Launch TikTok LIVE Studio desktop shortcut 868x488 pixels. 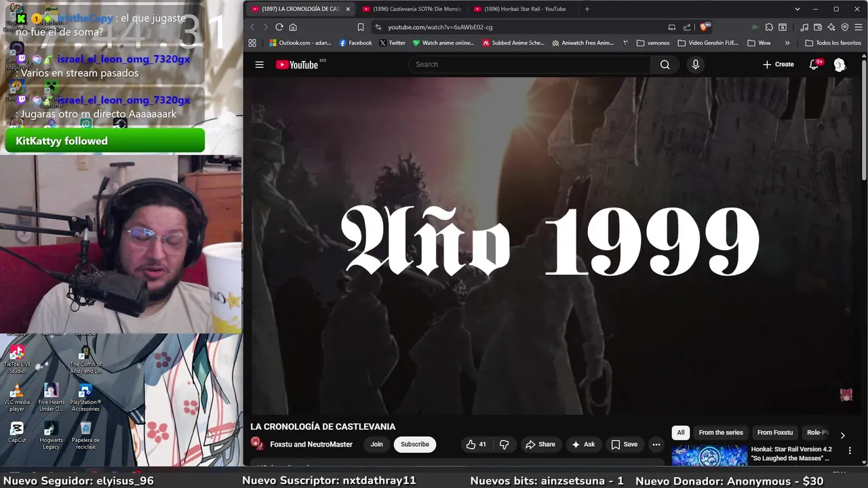click(17, 360)
